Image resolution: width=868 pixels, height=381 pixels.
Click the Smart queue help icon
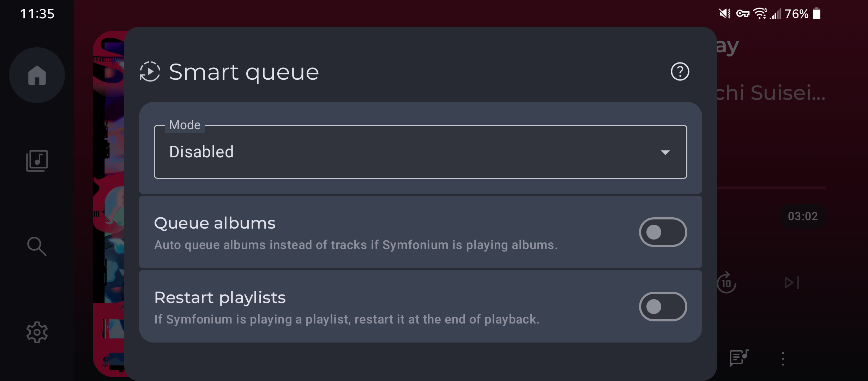[x=680, y=72]
